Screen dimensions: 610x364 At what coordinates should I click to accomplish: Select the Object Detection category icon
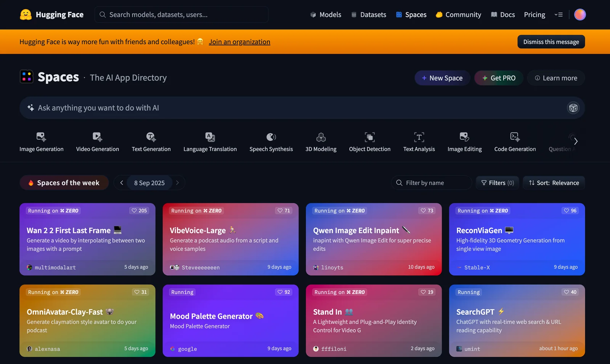coord(370,137)
